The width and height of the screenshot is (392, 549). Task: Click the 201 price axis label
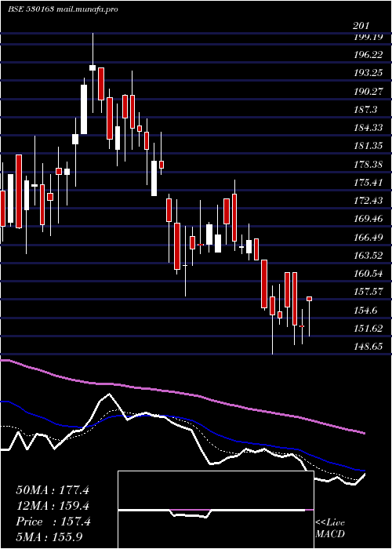coord(361,26)
